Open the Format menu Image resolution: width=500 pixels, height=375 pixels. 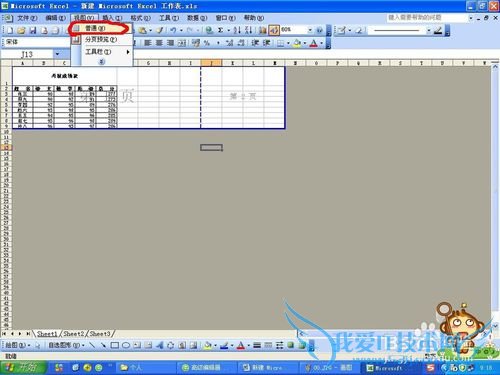tap(140, 18)
